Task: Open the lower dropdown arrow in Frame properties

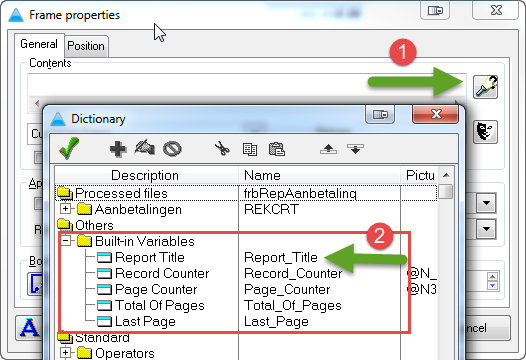Action: [x=486, y=229]
